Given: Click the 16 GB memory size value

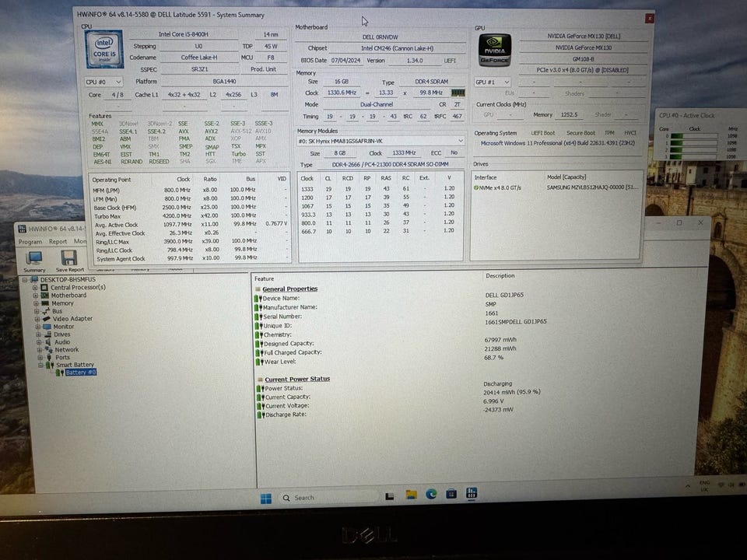Looking at the screenshot, I should 341,82.
